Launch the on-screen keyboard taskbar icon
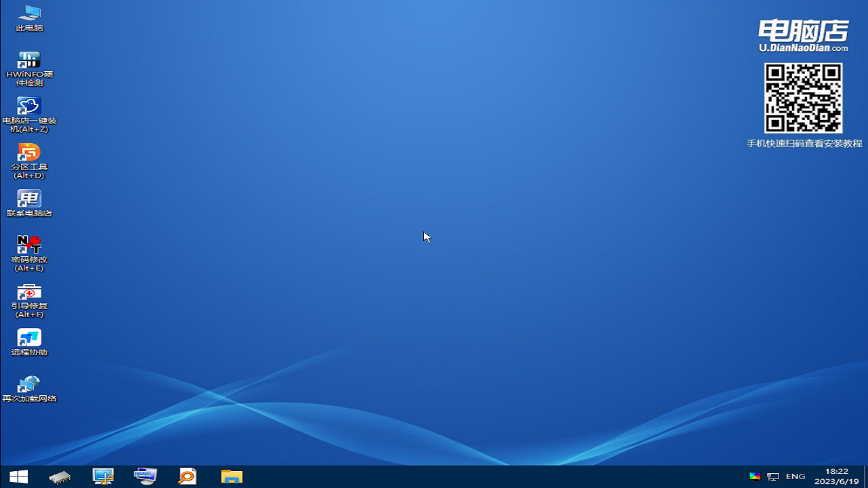The height and width of the screenshot is (488, 868). (145, 476)
